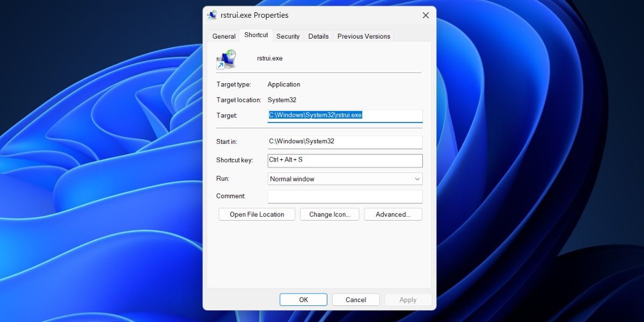
Task: Click the 'Run:' label
Action: (x=223, y=179)
